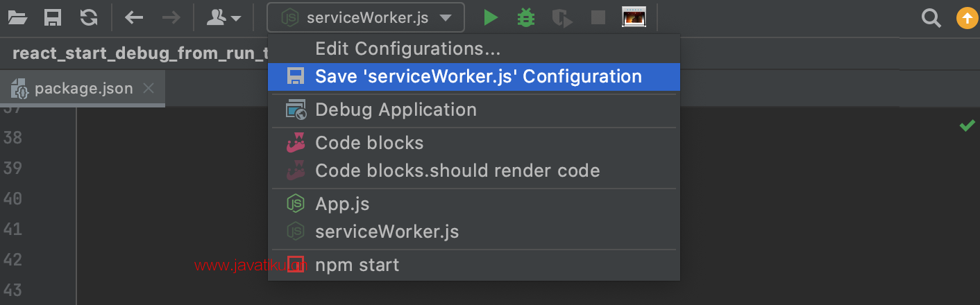Screen dimensions: 980x305
Task: Expand the user icon dropdown
Action: click(x=224, y=17)
